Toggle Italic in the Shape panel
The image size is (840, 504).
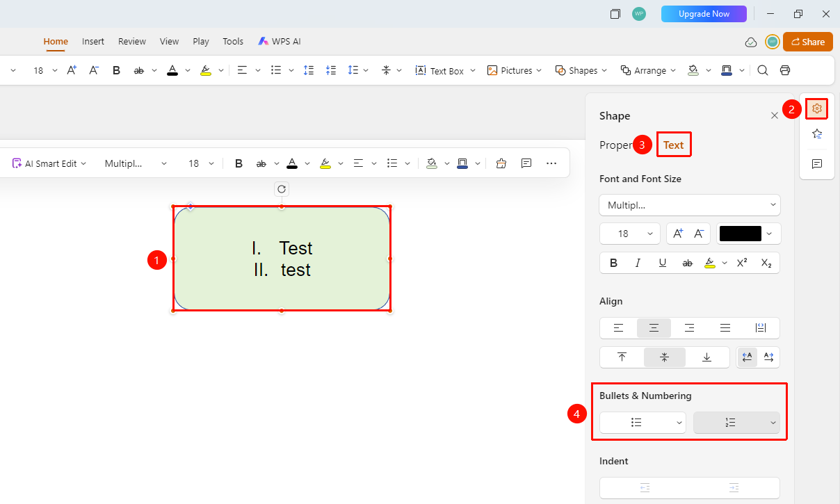[638, 263]
